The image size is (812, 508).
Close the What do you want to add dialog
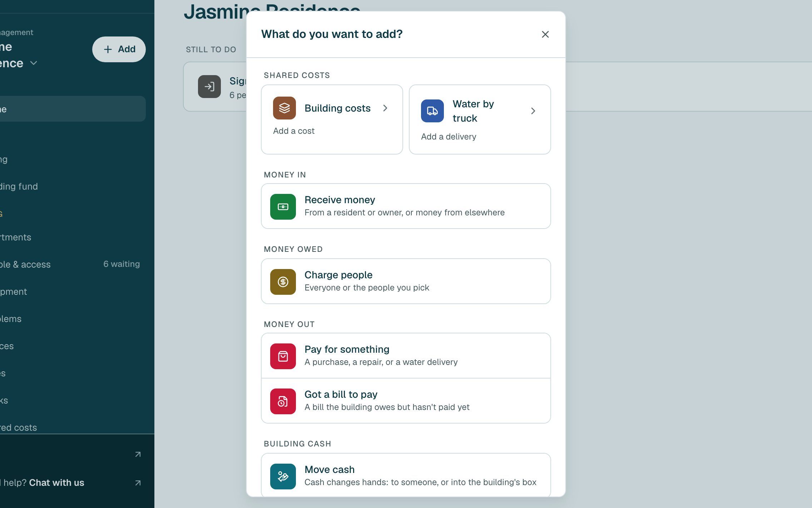(545, 34)
